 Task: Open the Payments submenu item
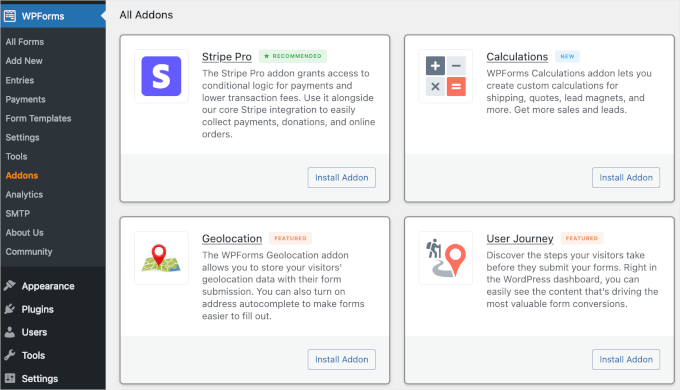click(25, 99)
